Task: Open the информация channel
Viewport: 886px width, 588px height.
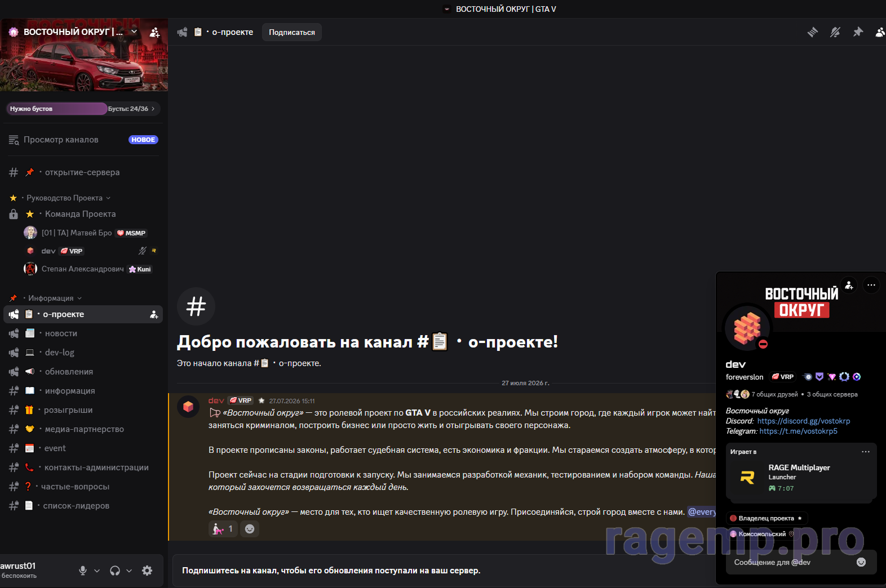Action: tap(83, 391)
